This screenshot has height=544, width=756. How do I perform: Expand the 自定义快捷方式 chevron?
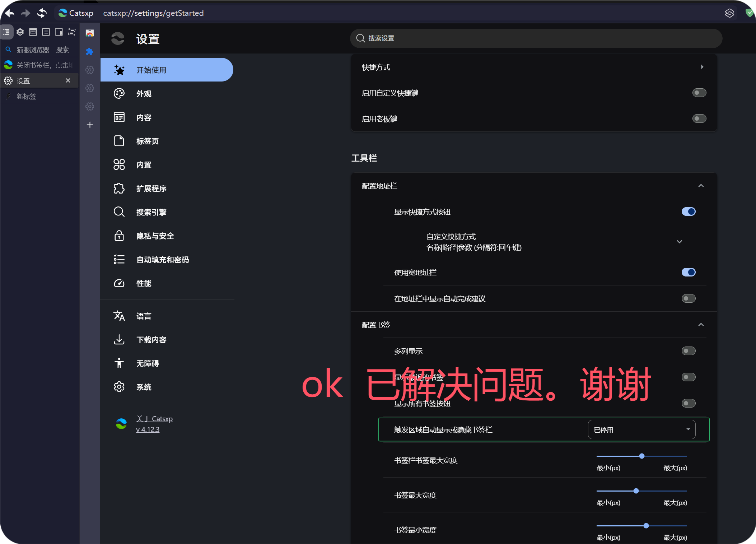coord(679,242)
